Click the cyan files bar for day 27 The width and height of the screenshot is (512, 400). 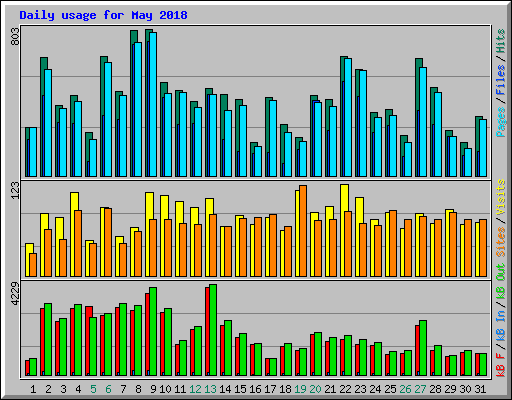pos(423,122)
